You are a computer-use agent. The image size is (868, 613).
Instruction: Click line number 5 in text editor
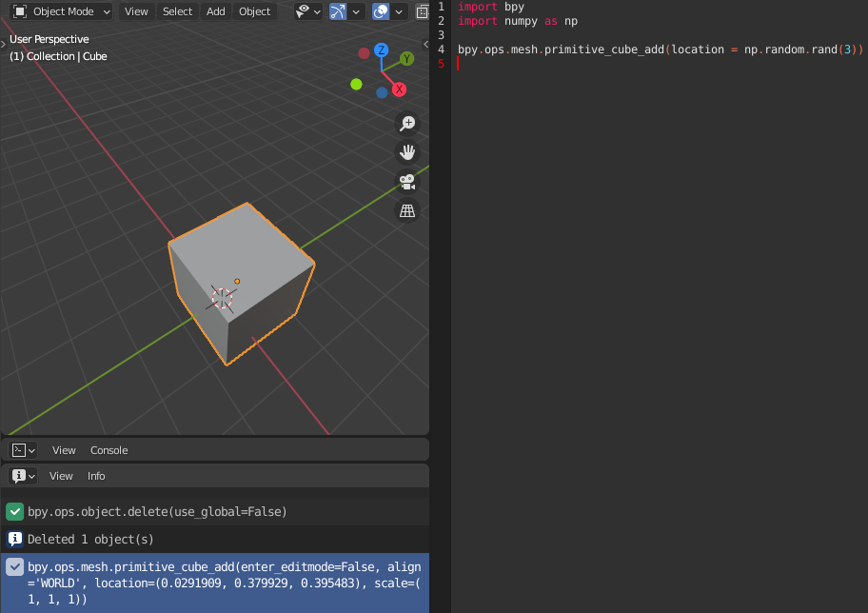(442, 64)
